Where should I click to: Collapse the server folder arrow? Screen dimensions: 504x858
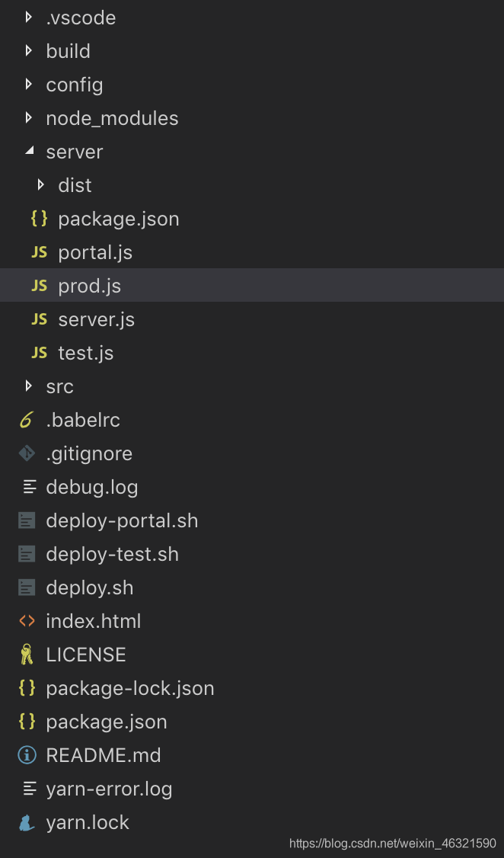tap(29, 152)
